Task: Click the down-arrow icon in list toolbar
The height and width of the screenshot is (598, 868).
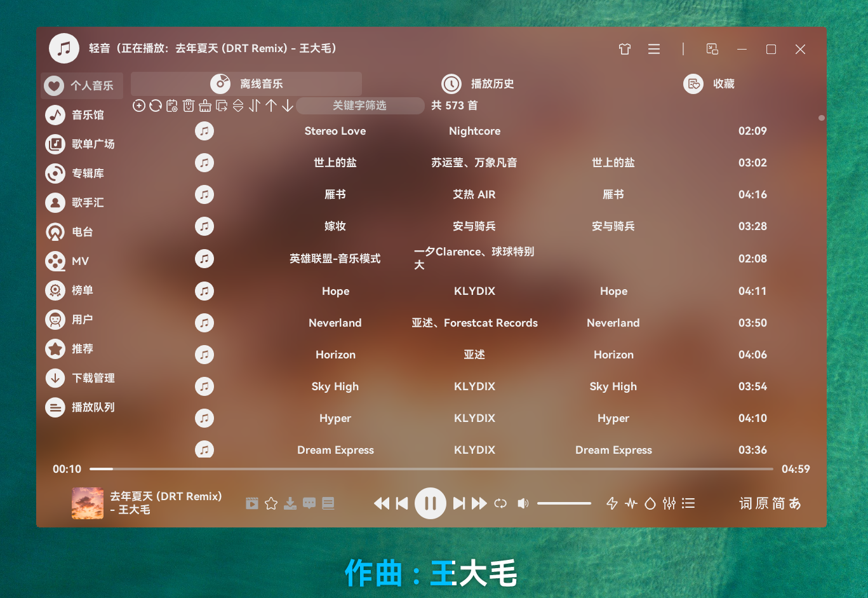Action: (x=288, y=105)
